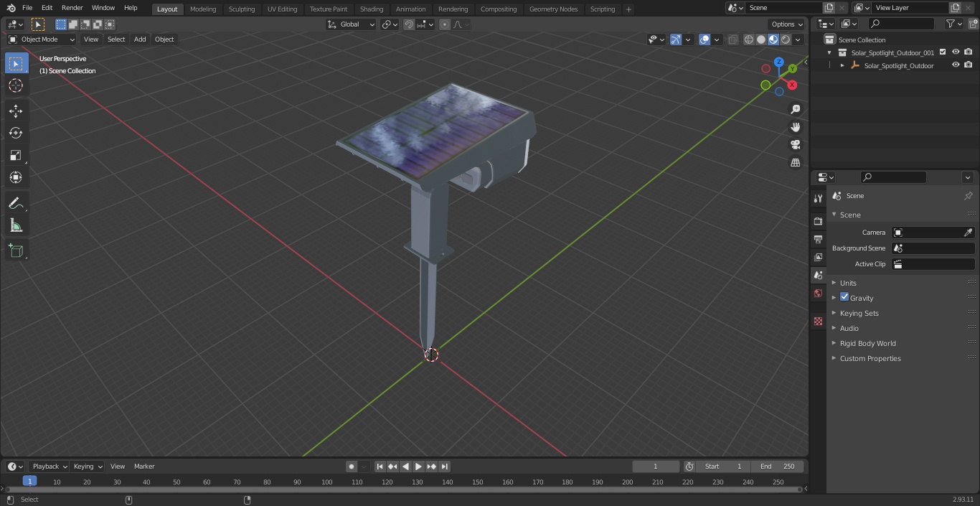Open the Playback dropdown in timeline
980x506 pixels.
tap(50, 467)
